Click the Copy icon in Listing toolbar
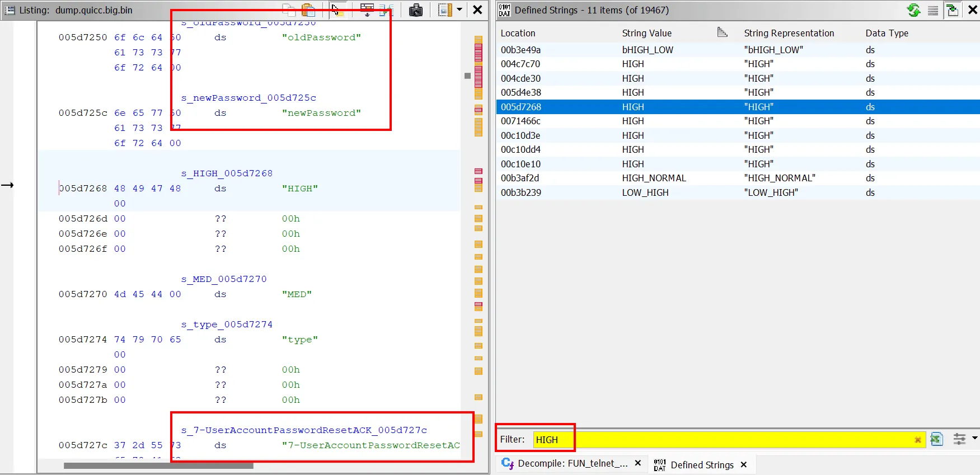Viewport: 980px width, 475px height. click(x=289, y=10)
